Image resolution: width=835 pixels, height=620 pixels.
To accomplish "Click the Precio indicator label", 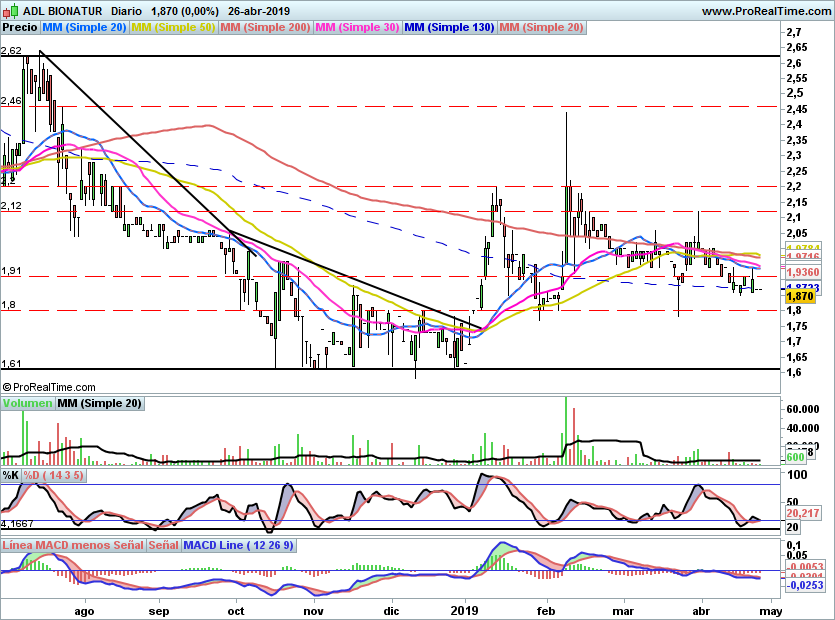I will pos(20,27).
